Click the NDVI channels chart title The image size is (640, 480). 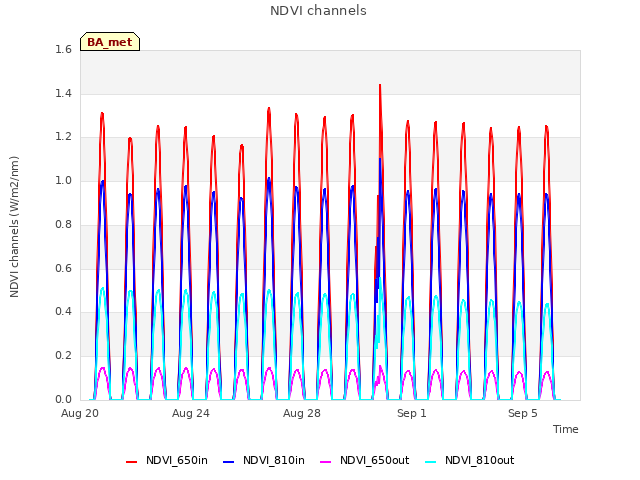click(x=318, y=11)
